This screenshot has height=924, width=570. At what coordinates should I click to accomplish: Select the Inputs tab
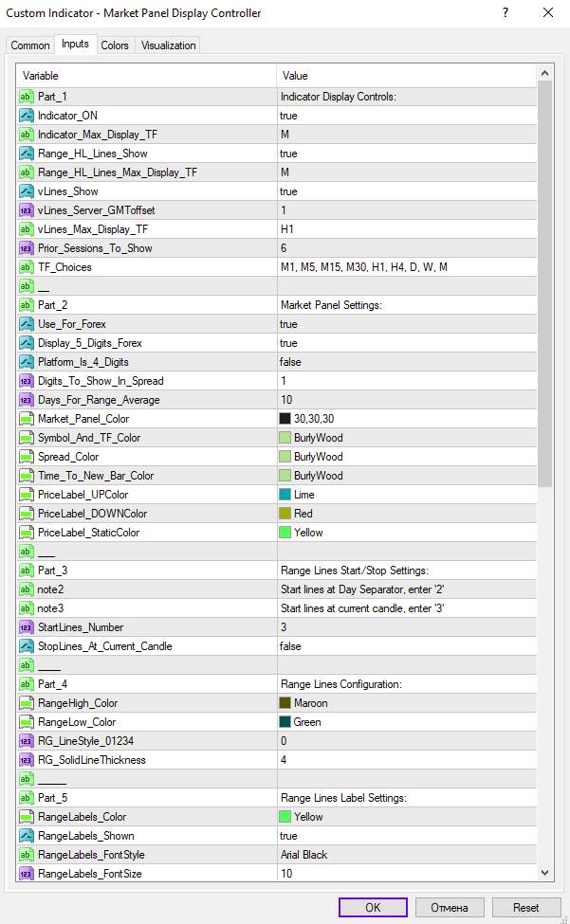[x=75, y=45]
